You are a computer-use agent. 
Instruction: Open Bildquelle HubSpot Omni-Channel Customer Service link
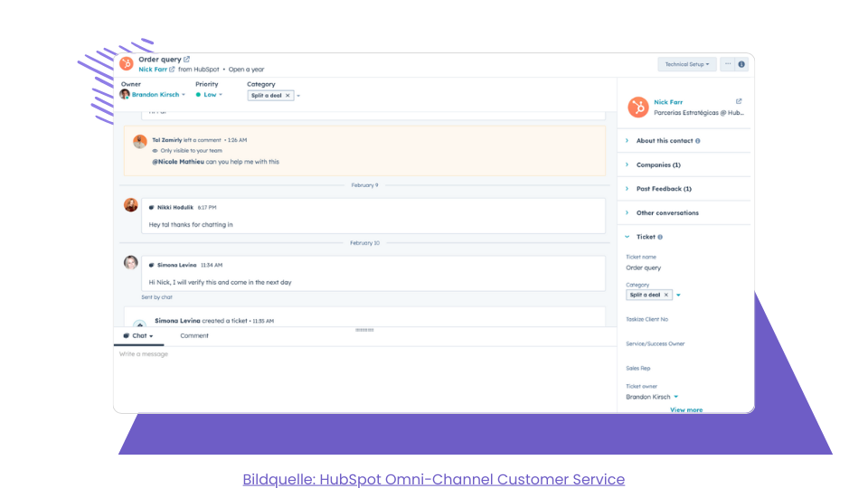click(433, 479)
